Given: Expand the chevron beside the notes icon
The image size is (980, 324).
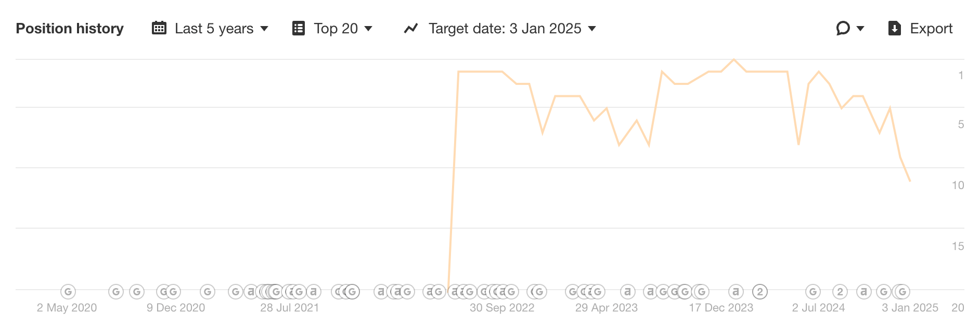Looking at the screenshot, I should point(861,29).
